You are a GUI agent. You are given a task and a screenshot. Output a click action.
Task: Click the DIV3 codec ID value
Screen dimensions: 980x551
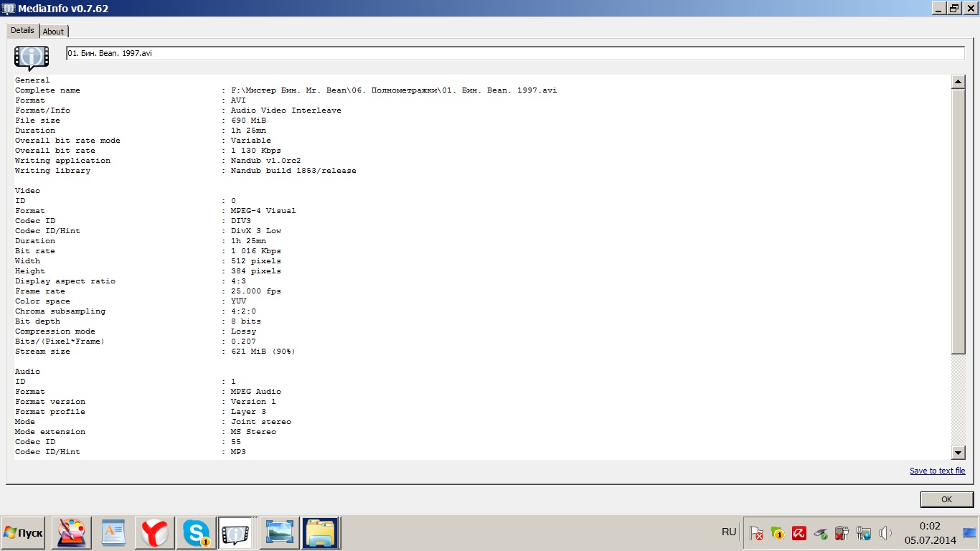[x=241, y=221]
